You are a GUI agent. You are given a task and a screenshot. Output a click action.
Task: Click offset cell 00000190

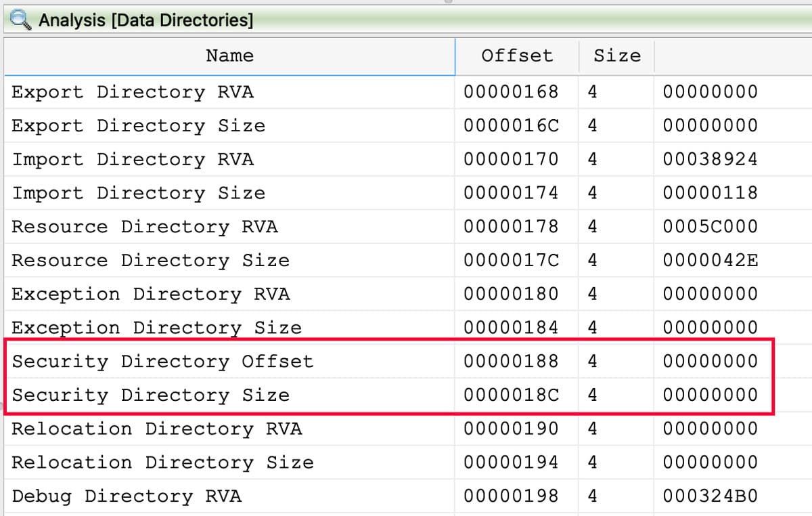pyautogui.click(x=511, y=429)
